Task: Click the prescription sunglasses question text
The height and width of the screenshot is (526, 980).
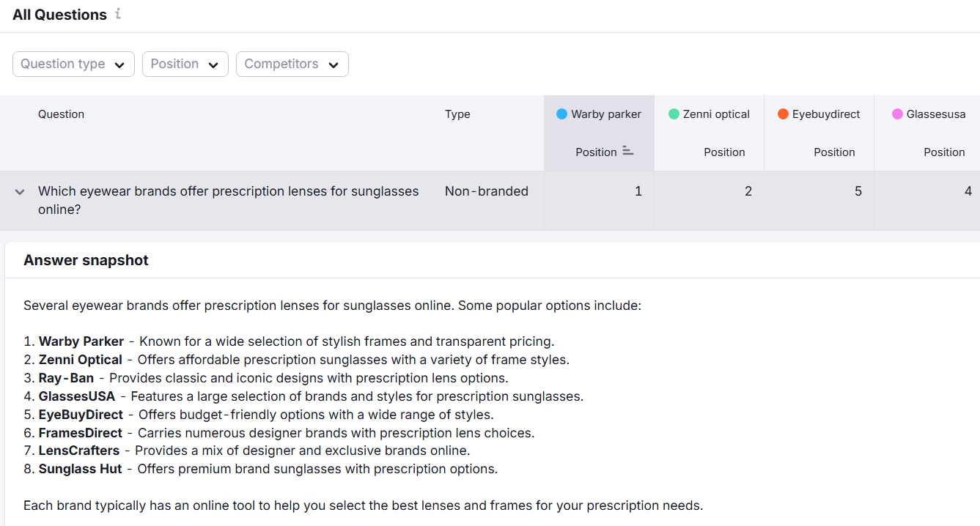Action: coord(228,191)
